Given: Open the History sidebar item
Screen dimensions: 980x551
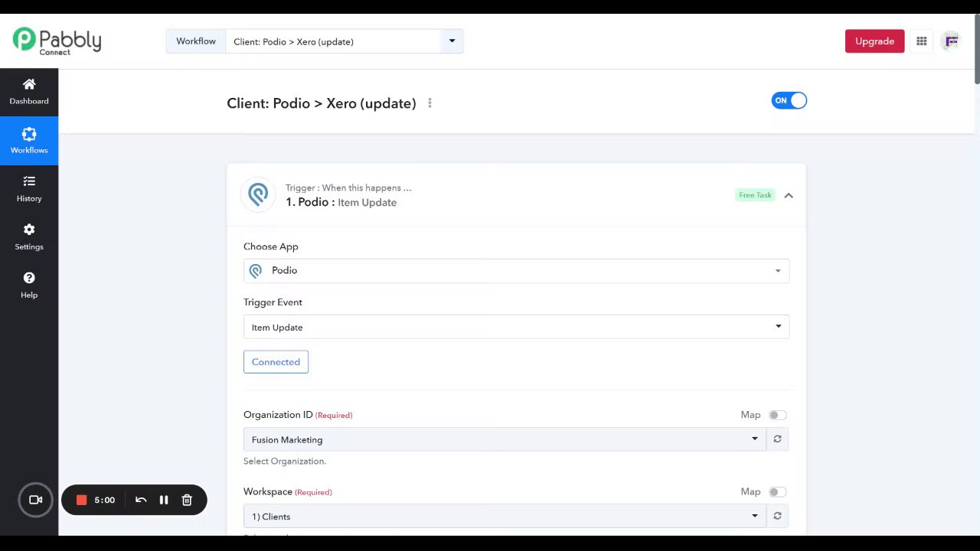Looking at the screenshot, I should coord(29,189).
